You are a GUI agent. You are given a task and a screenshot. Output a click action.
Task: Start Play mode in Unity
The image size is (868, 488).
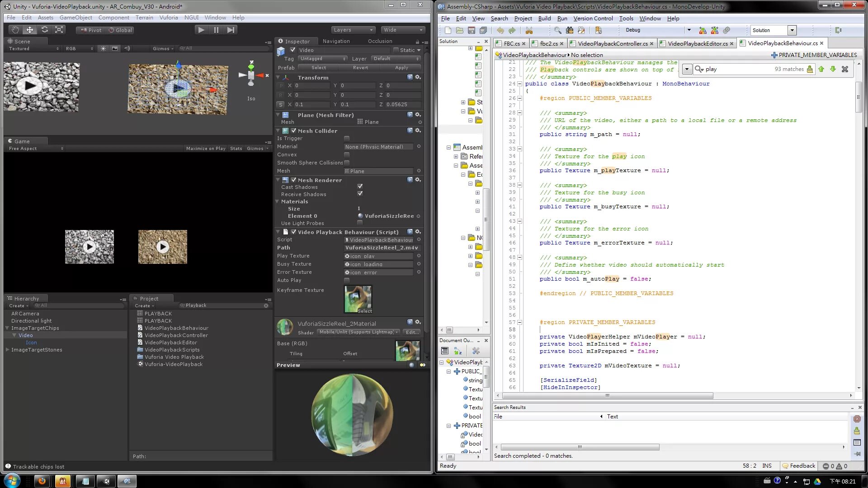click(x=201, y=30)
